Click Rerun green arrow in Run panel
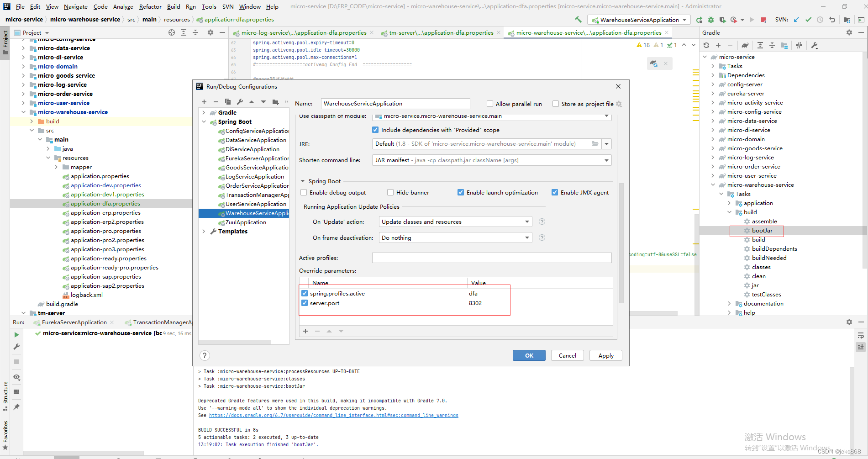 [x=16, y=335]
